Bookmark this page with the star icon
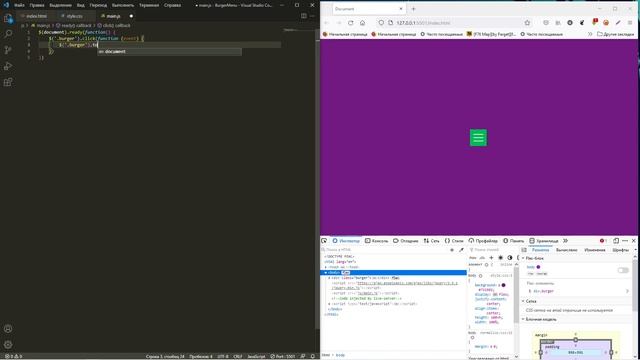The height and width of the screenshot is (360, 640). 527,23
